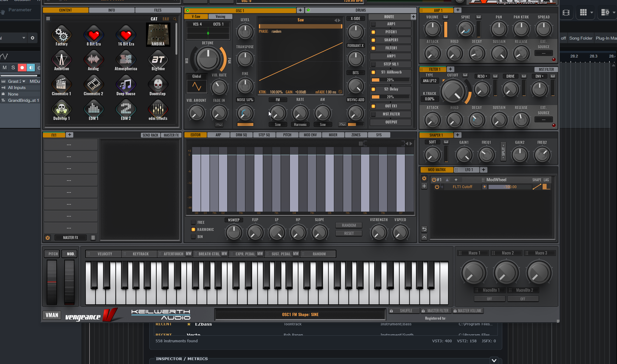
Task: Click the mod matrix power button
Action: 424,178
